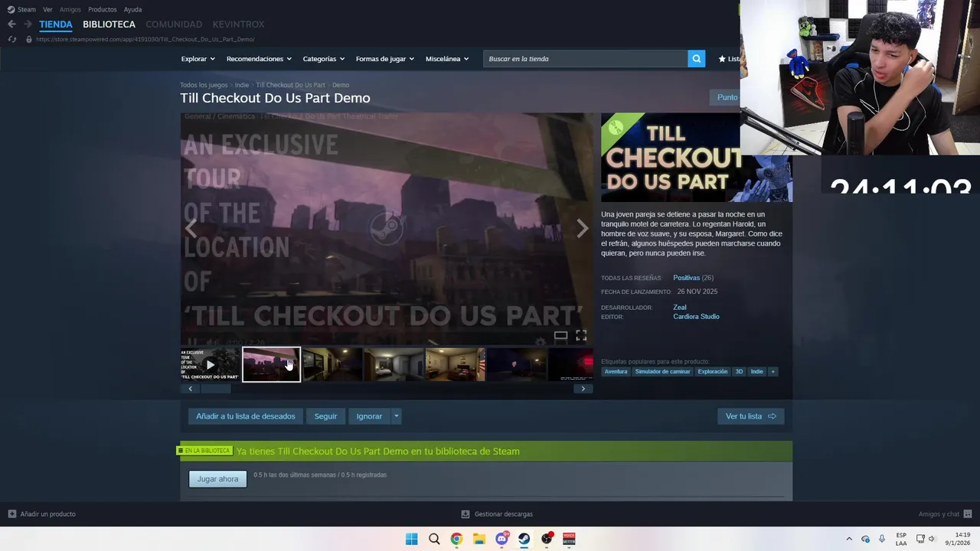Go back with the navigation arrow
Image resolution: width=980 pixels, height=551 pixels.
tap(11, 24)
